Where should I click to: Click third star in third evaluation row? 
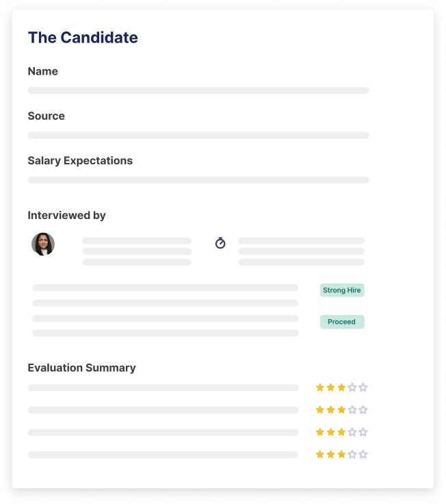click(x=341, y=432)
